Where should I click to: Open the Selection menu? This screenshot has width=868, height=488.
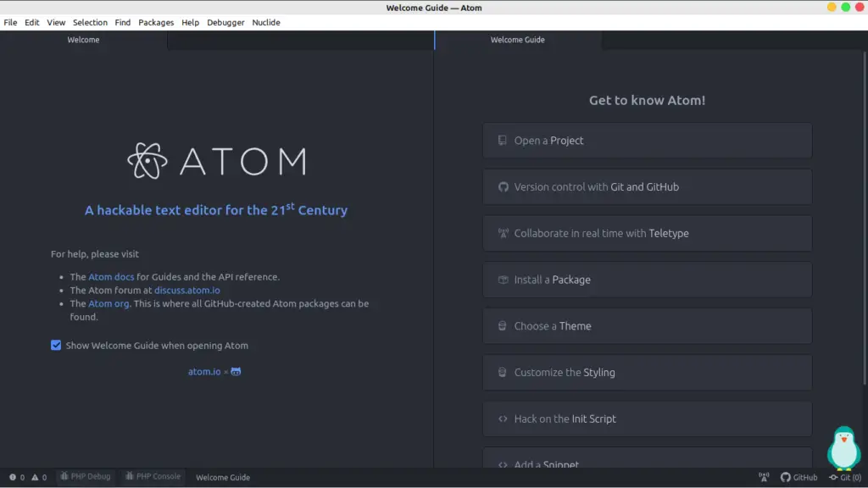click(90, 23)
